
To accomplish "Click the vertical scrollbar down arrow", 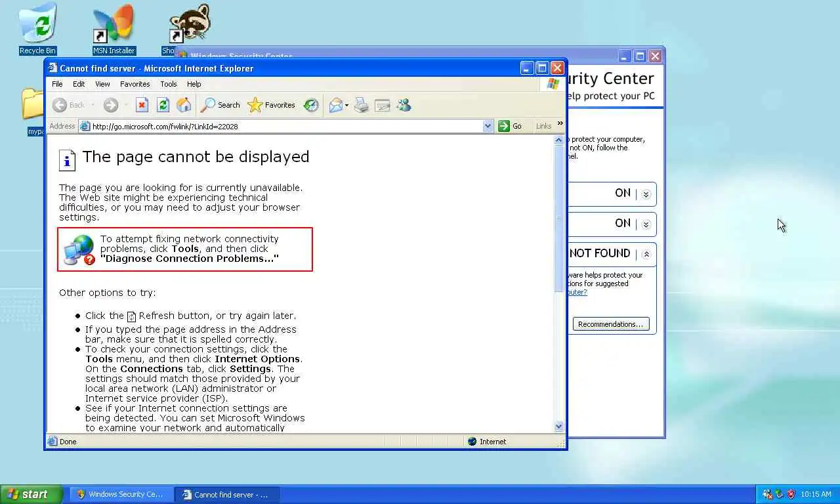I will point(559,427).
